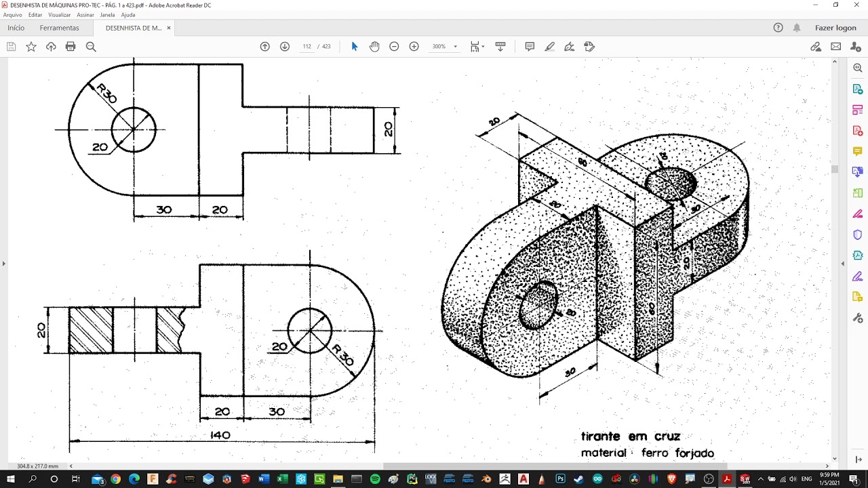Open Comment tool in right pane
The width and height of the screenshot is (868, 488).
click(x=858, y=151)
